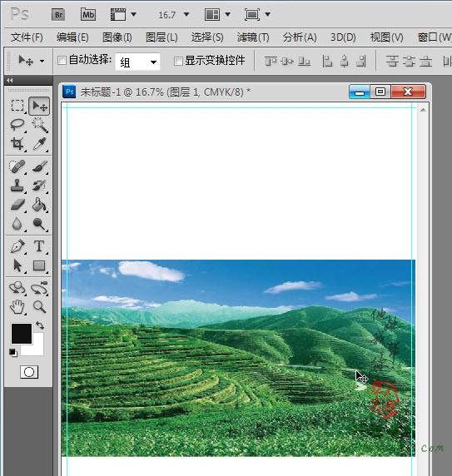
Task: Enable the 显示变换控件 checkbox
Action: (178, 61)
